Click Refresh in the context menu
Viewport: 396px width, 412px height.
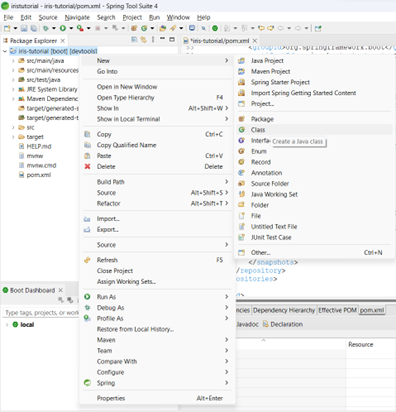pos(157,260)
